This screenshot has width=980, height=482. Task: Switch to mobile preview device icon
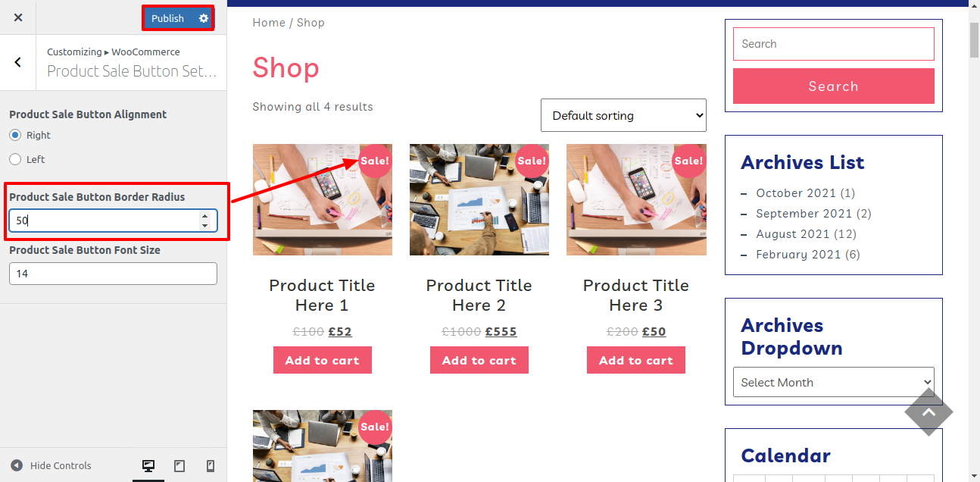coord(211,466)
